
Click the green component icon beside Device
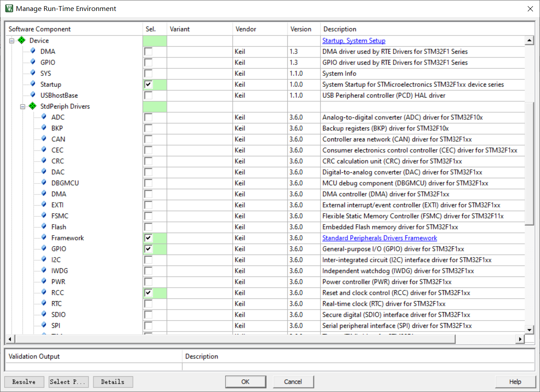tap(21, 40)
